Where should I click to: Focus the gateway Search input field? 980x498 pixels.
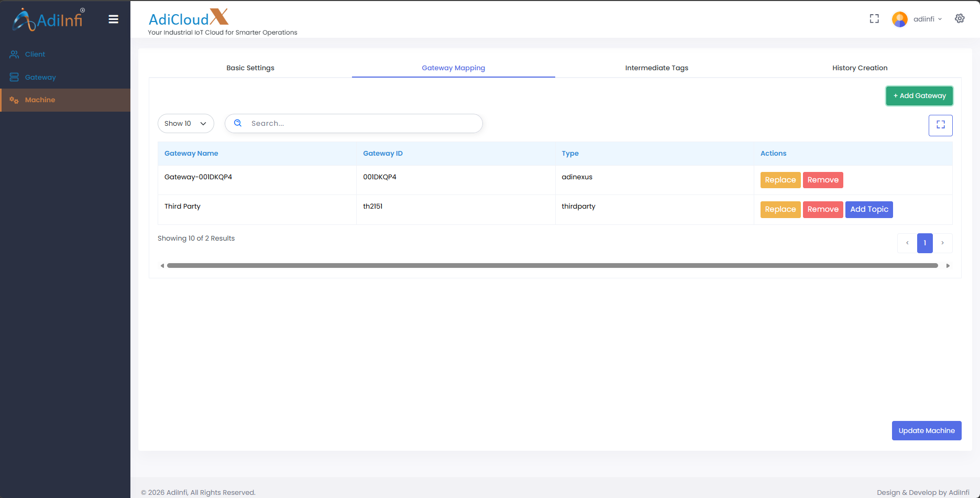pyautogui.click(x=361, y=124)
